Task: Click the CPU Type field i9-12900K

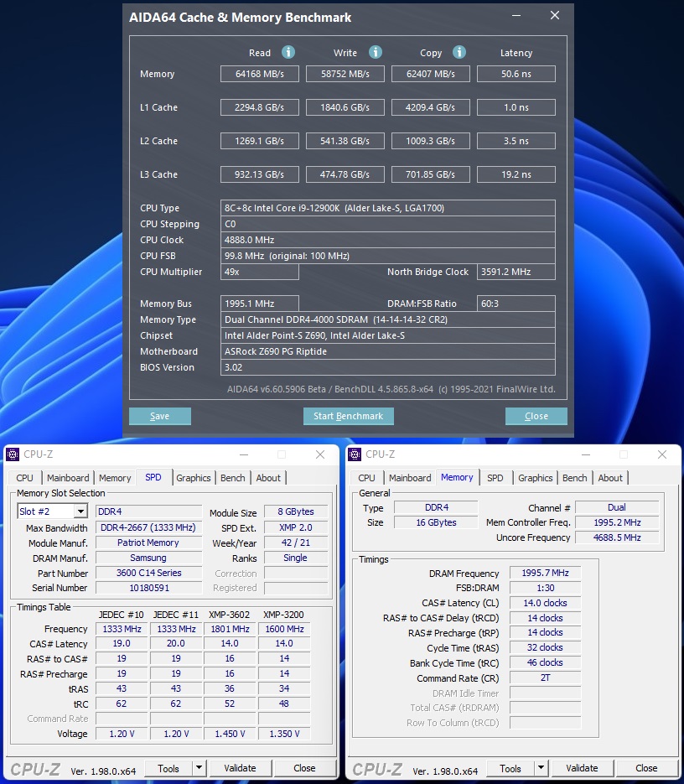Action: point(387,208)
